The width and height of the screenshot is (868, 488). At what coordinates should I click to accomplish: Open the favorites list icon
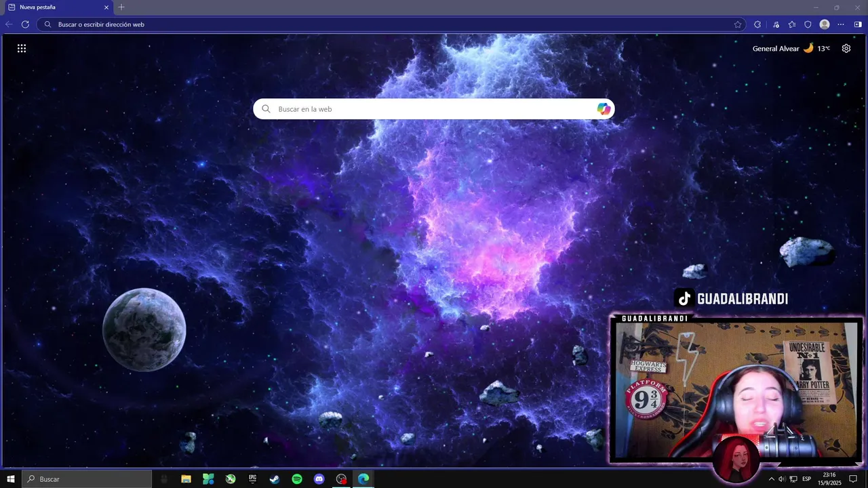pos(792,24)
